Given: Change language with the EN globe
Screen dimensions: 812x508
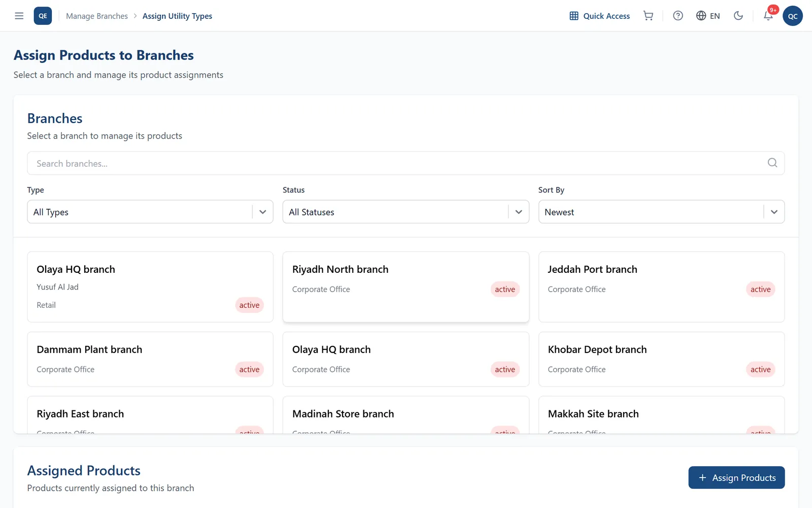Looking at the screenshot, I should 708,16.
